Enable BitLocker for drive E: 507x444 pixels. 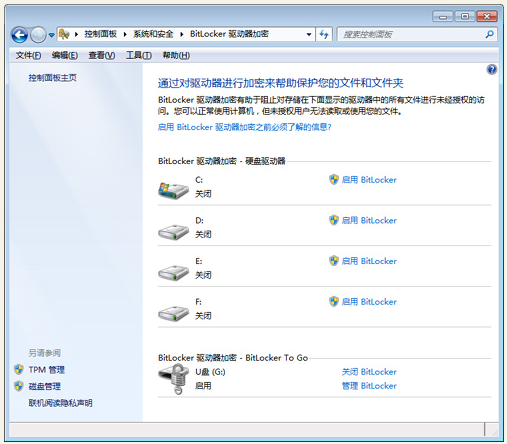point(369,261)
